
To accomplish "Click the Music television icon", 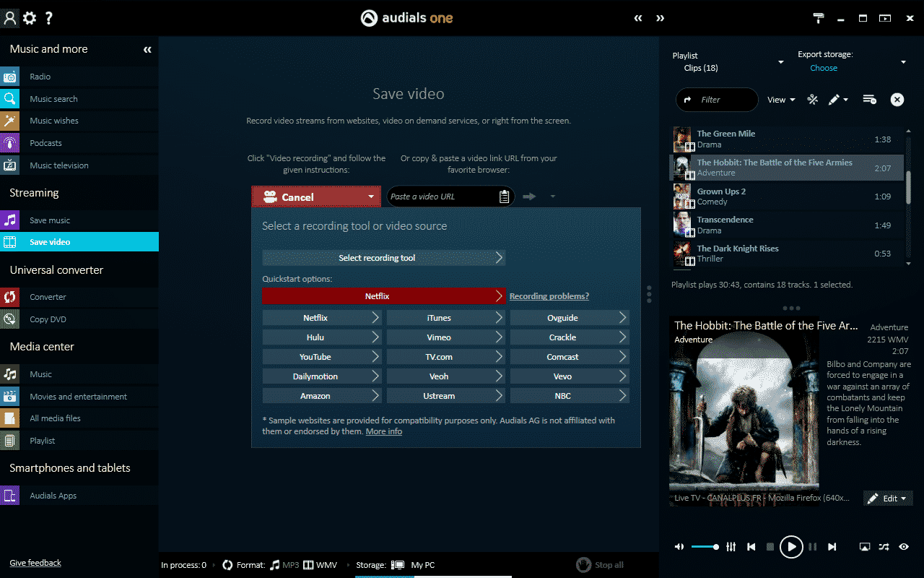I will tap(10, 165).
